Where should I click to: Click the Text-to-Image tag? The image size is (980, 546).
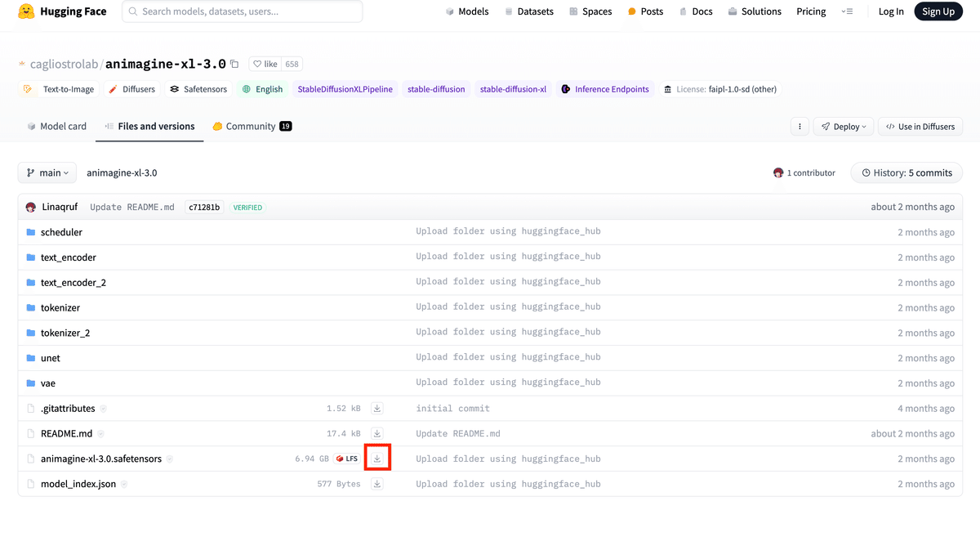point(59,89)
